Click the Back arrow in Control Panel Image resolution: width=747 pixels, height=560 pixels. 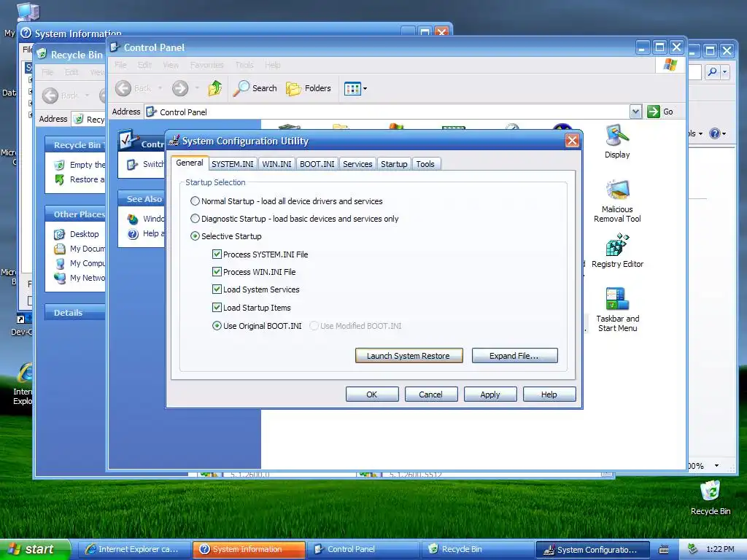pyautogui.click(x=123, y=88)
